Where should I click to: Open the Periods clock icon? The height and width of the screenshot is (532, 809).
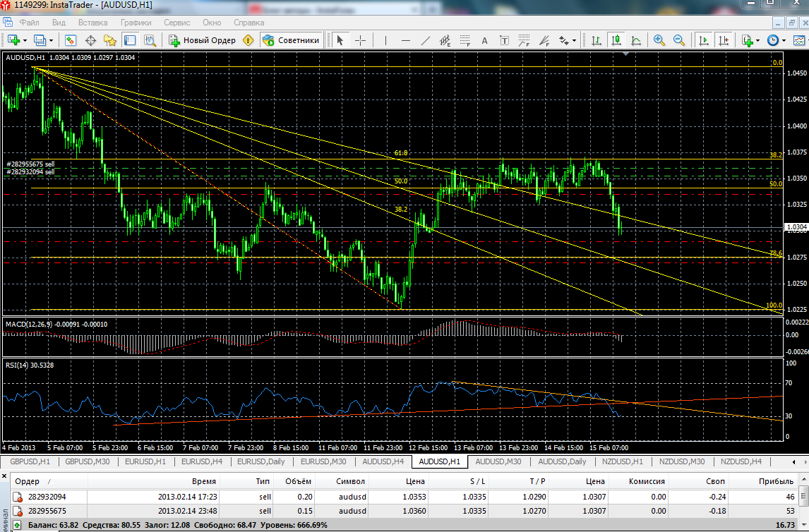coord(772,40)
